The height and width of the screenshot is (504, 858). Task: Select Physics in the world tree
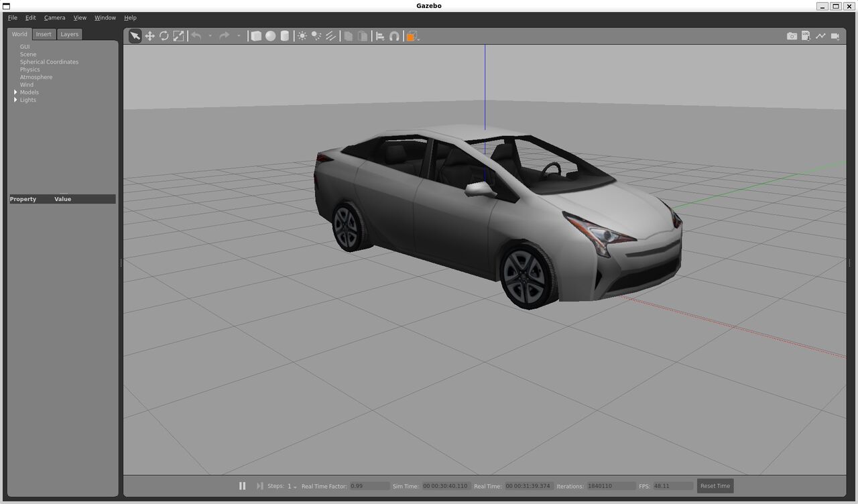(x=29, y=70)
